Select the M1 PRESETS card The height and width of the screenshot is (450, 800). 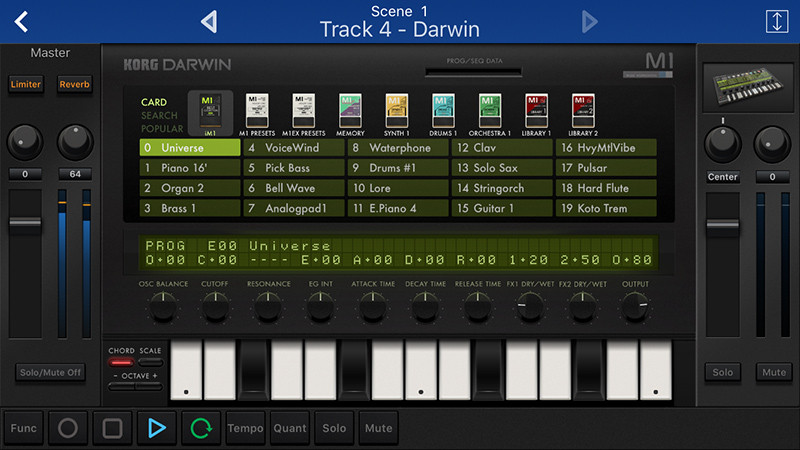tap(257, 114)
